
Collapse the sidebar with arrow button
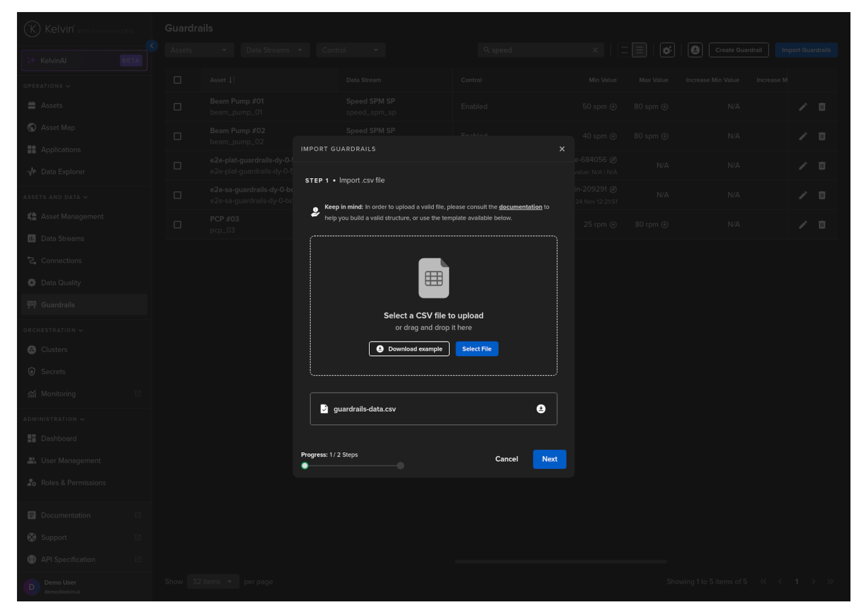pos(152,46)
